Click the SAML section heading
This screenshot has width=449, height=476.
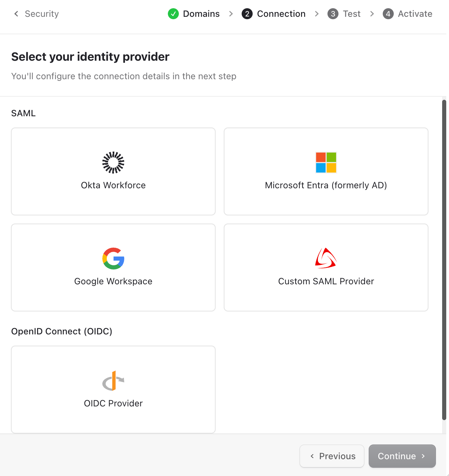pyautogui.click(x=23, y=113)
